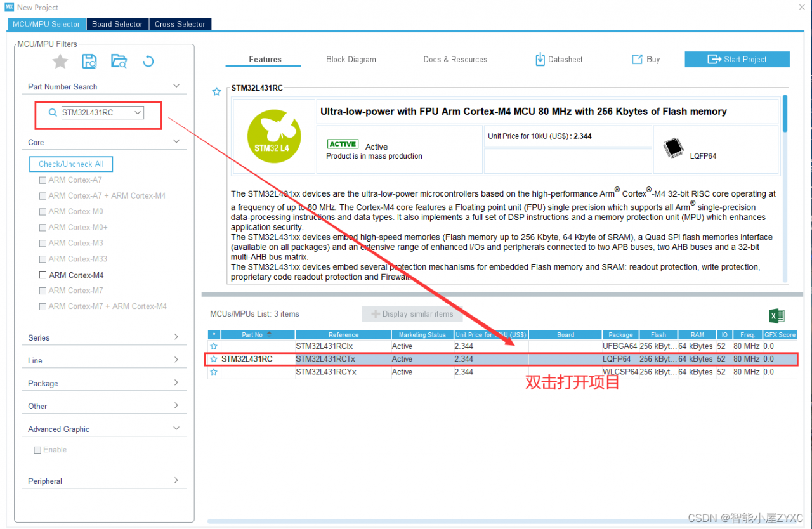Open the Features tab
The width and height of the screenshot is (812, 529).
coord(265,59)
